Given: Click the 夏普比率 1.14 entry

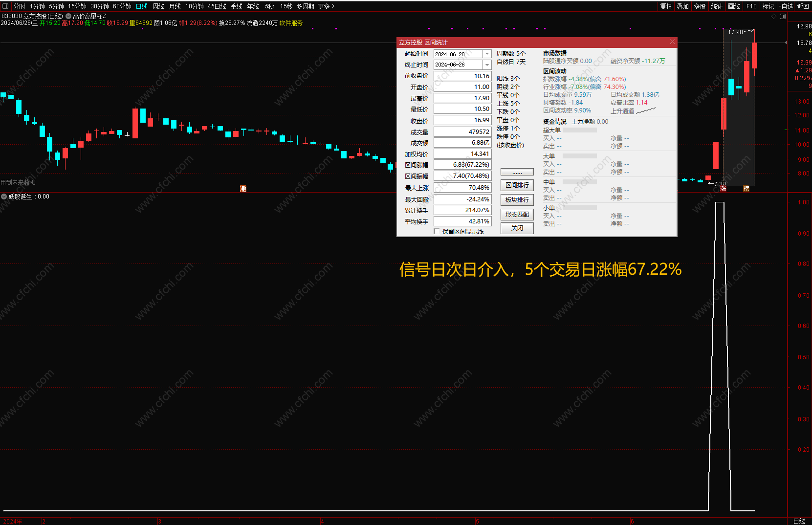Looking at the screenshot, I should click(629, 103).
